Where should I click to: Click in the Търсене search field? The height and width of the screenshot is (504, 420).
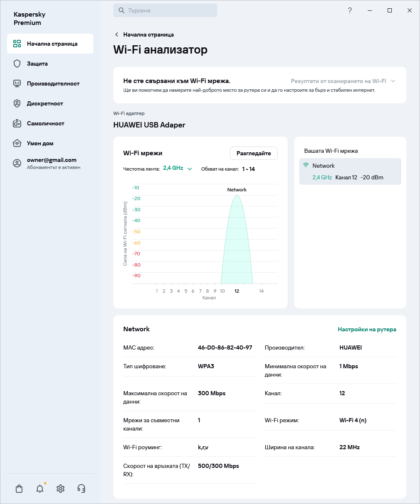click(x=165, y=10)
